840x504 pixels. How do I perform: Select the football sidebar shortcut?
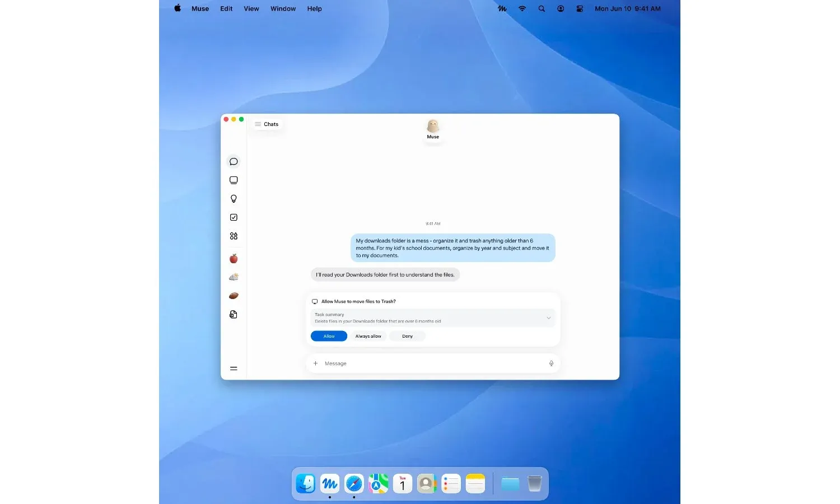pyautogui.click(x=234, y=296)
